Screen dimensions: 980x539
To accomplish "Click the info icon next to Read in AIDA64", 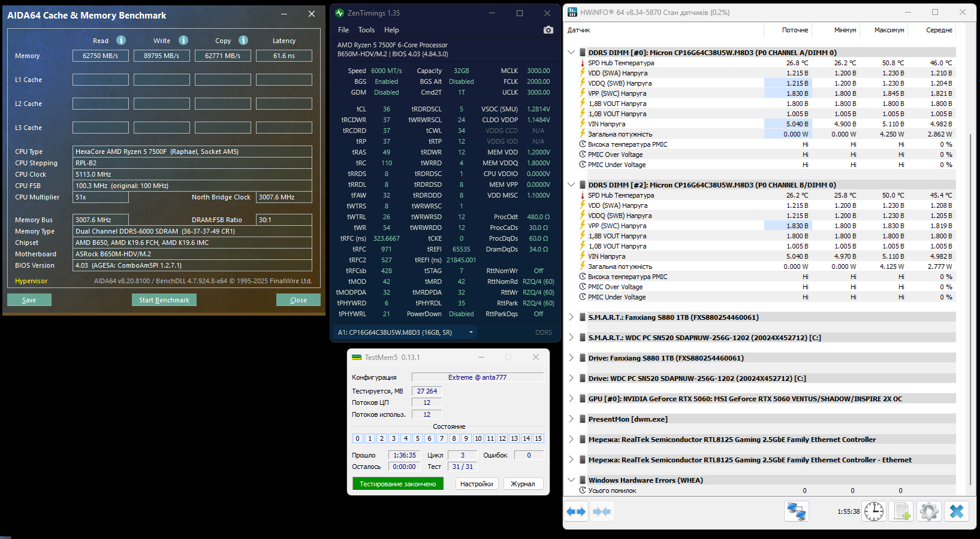I will (121, 40).
